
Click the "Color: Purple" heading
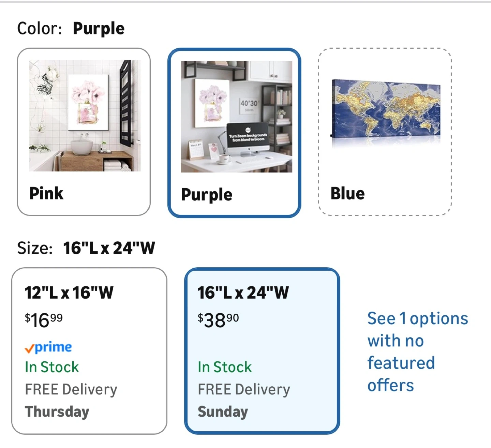point(71,28)
